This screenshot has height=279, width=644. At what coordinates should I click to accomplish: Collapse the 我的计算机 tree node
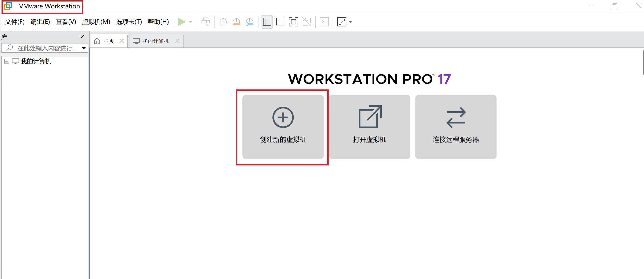(7, 61)
